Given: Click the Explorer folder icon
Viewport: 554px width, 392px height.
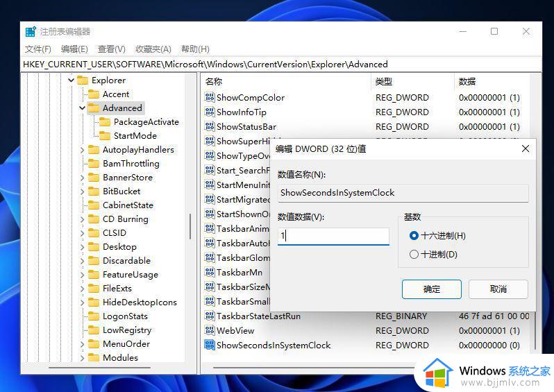Looking at the screenshot, I should point(83,80).
